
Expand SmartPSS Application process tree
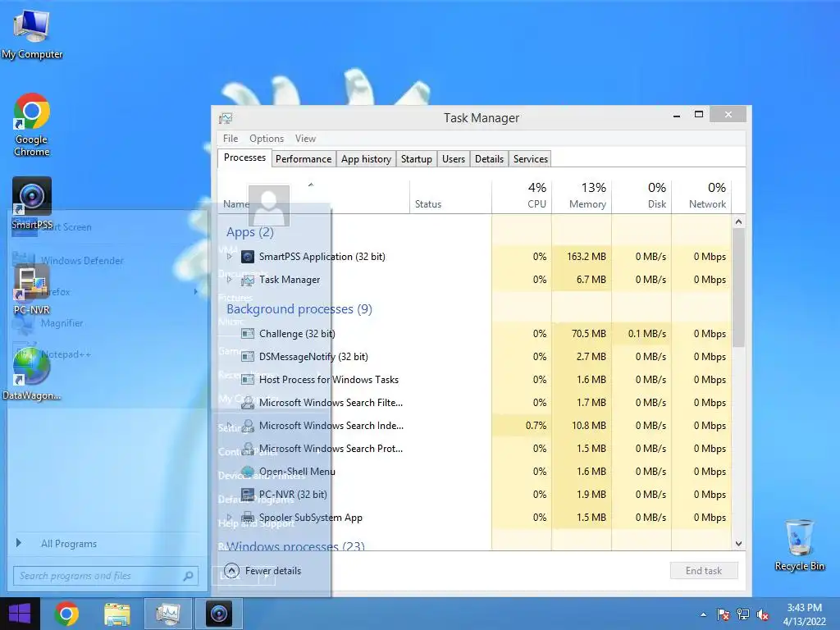click(x=230, y=257)
